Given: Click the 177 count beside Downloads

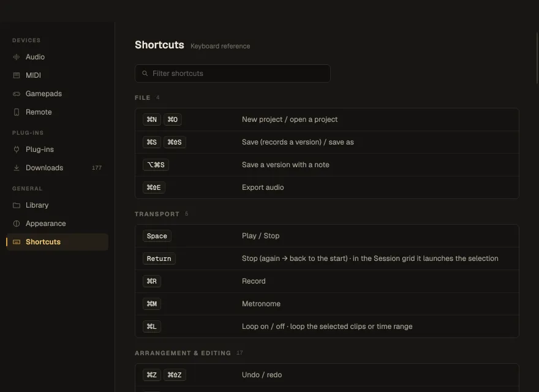Looking at the screenshot, I should (x=97, y=168).
